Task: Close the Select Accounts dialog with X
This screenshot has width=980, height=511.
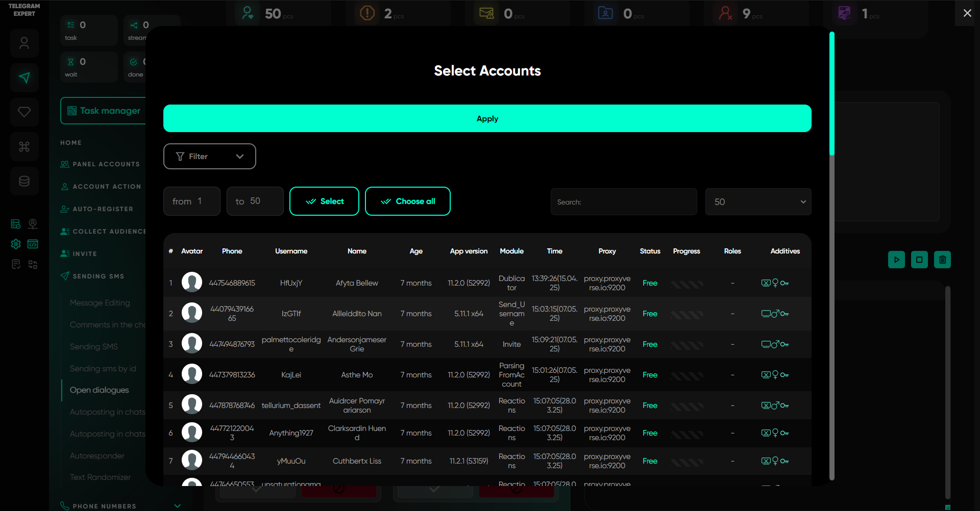Action: (967, 13)
